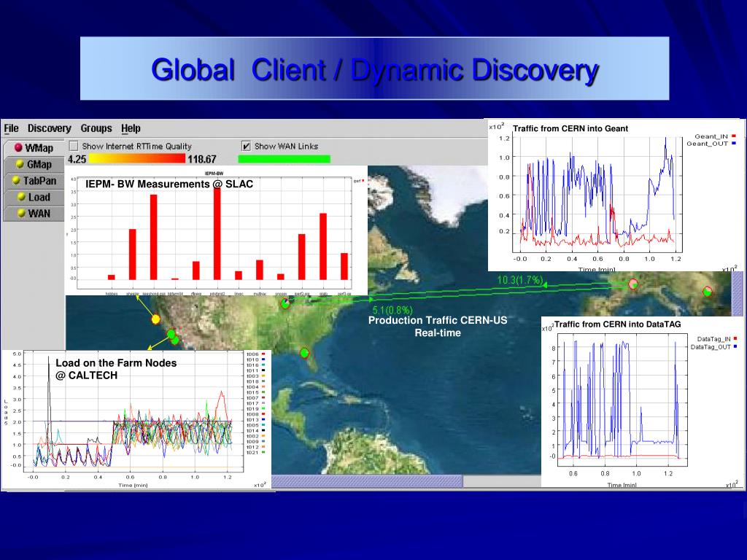Click the DataTag_IN legend entry
The image size is (747, 560).
pyautogui.click(x=717, y=339)
